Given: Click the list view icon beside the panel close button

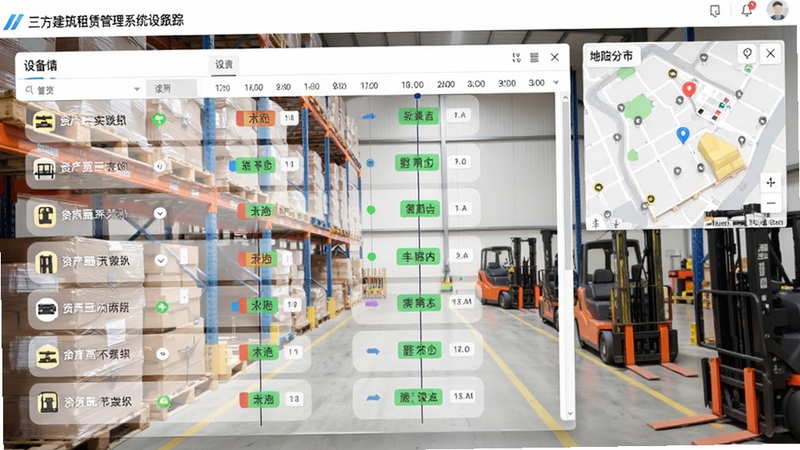Looking at the screenshot, I should (x=534, y=58).
